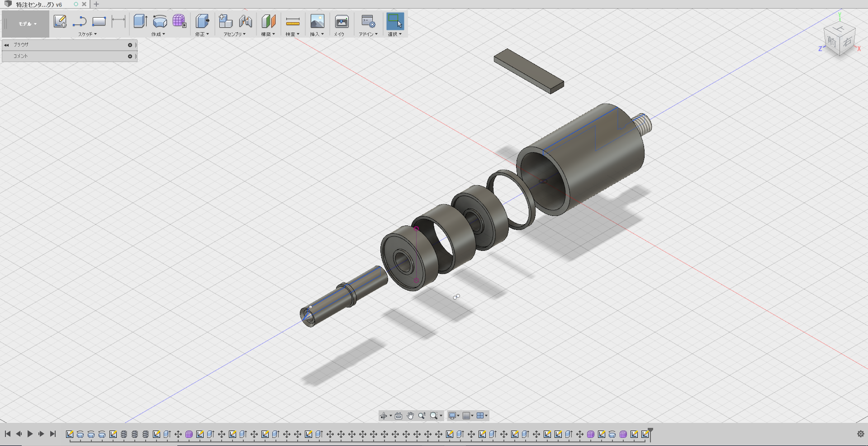Open the purple Create Form tool

[x=180, y=21]
